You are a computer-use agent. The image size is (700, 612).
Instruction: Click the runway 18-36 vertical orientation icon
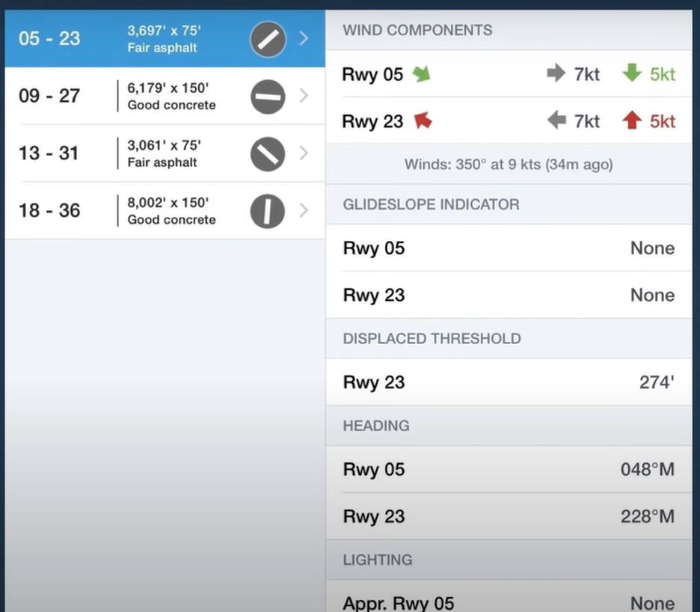[x=268, y=211]
